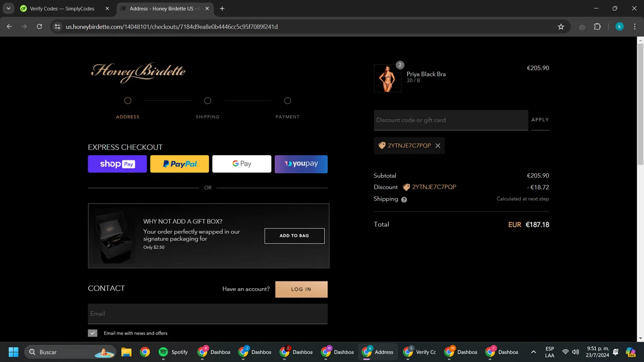This screenshot has width=644, height=362.
Task: Click the 'Have an account?' text
Action: tap(246, 289)
